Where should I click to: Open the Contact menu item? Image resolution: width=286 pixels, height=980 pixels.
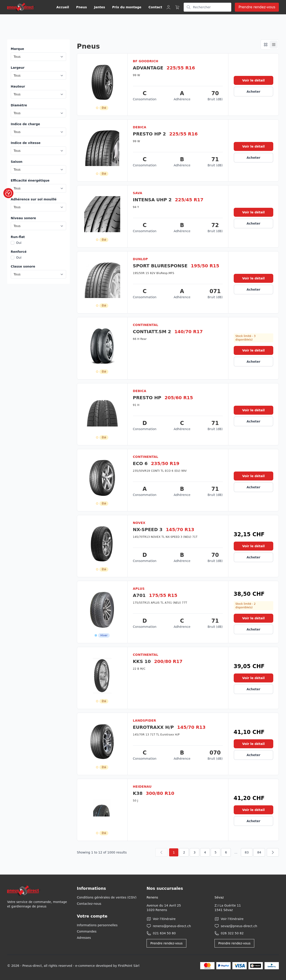tap(155, 7)
